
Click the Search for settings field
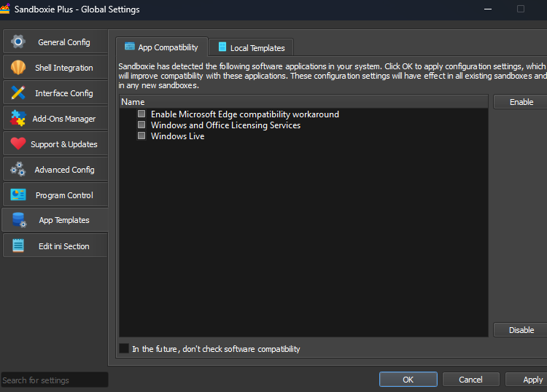coord(55,380)
